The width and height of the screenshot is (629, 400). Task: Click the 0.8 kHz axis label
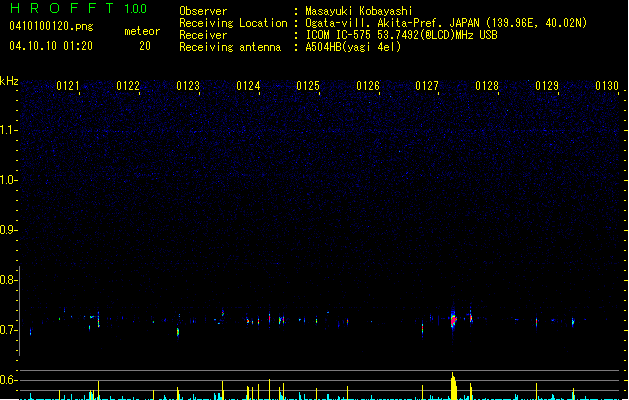[8, 280]
